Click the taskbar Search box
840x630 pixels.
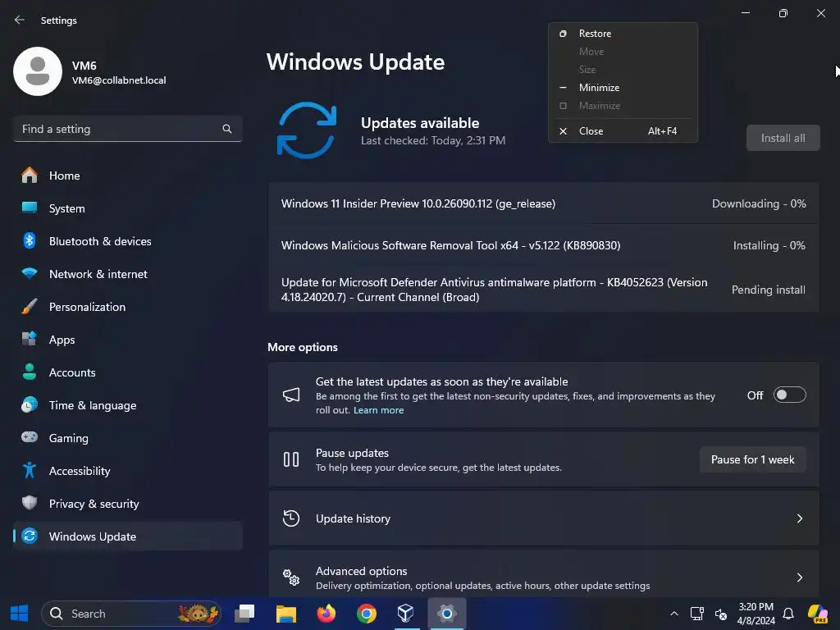point(131,614)
